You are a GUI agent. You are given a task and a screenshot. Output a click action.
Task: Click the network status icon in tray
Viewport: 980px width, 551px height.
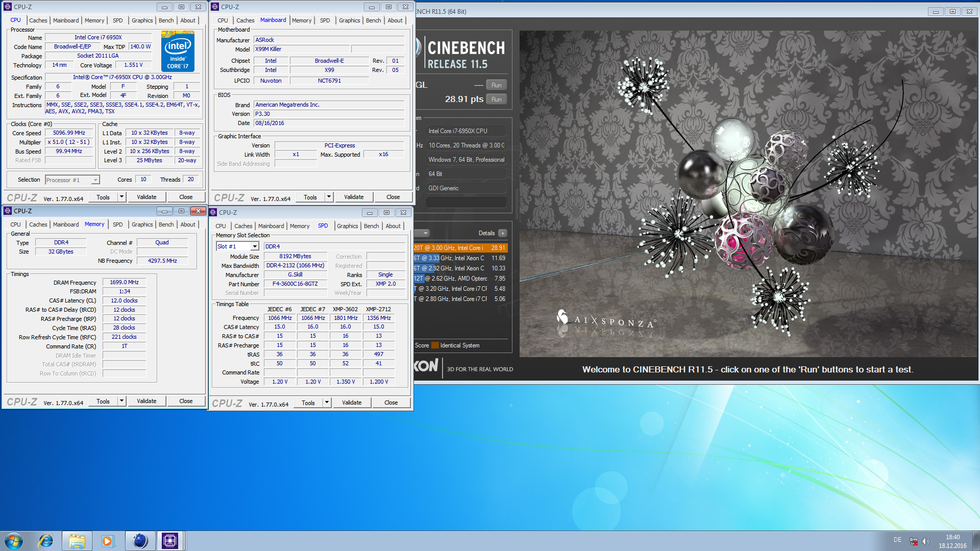point(914,541)
